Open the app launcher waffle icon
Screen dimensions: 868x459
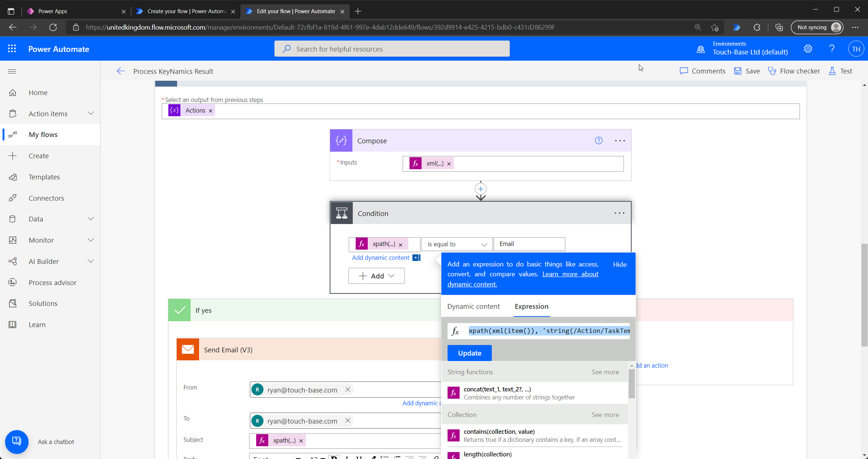coord(12,49)
